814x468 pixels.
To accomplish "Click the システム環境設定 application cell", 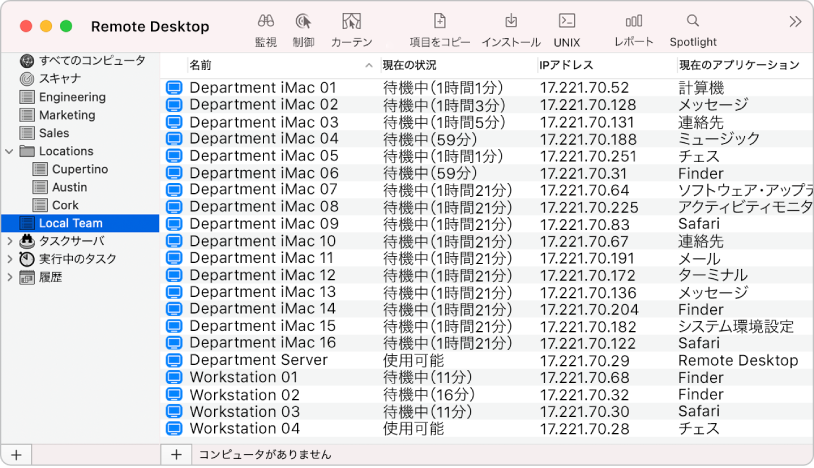I will click(x=736, y=326).
